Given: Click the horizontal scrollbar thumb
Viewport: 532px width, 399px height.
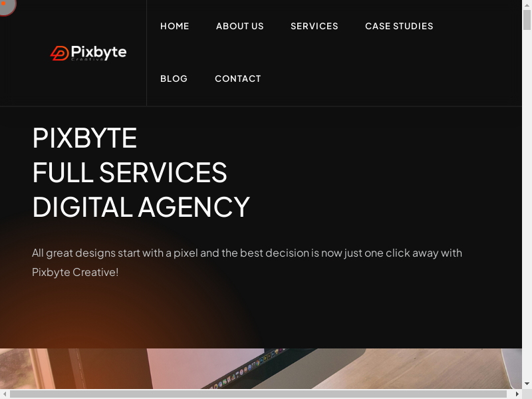Looking at the screenshot, I should coord(258,394).
